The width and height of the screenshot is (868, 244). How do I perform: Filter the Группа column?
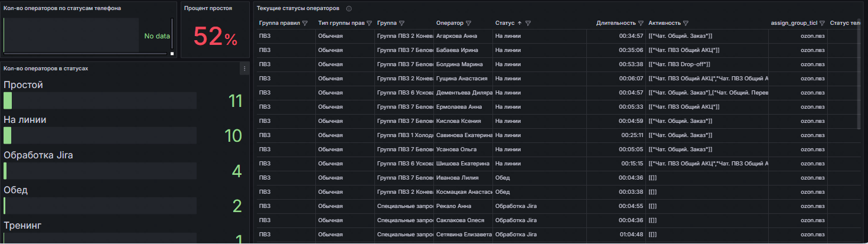402,24
